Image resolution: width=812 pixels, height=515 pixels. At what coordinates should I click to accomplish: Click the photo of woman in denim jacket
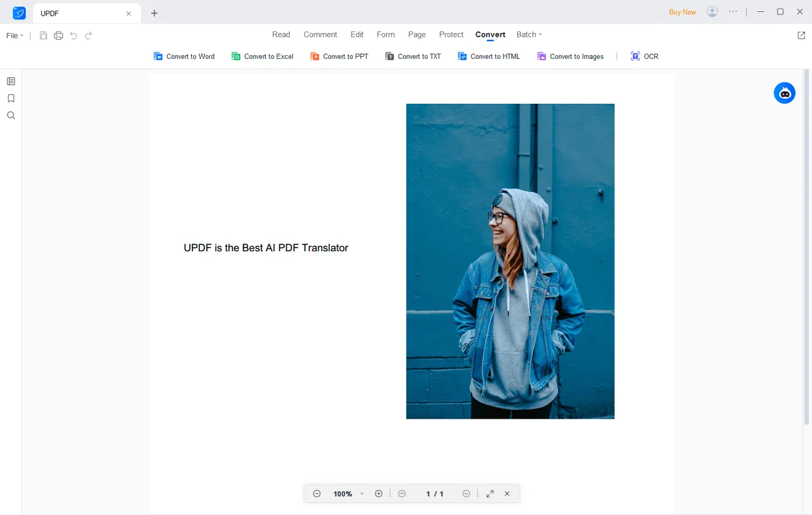(x=510, y=261)
